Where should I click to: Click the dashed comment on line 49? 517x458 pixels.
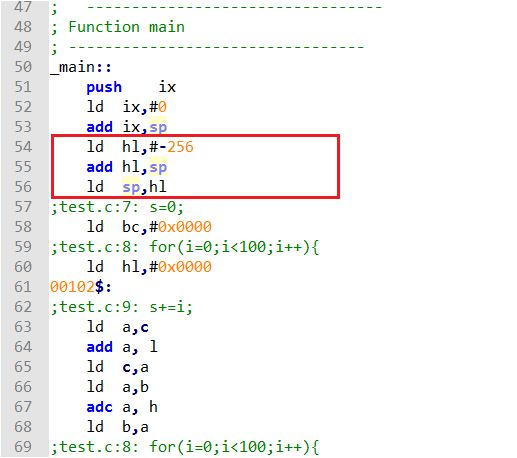pyautogui.click(x=208, y=47)
